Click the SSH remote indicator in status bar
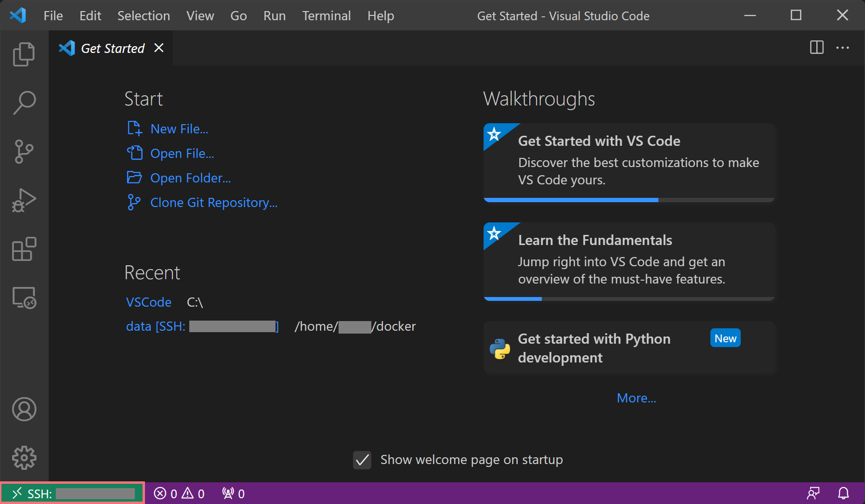 (x=72, y=493)
